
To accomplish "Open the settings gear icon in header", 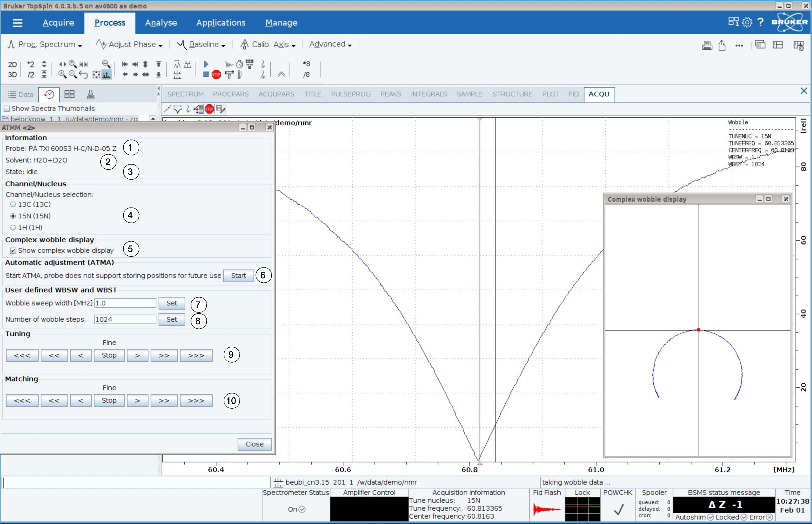I will pos(747,22).
